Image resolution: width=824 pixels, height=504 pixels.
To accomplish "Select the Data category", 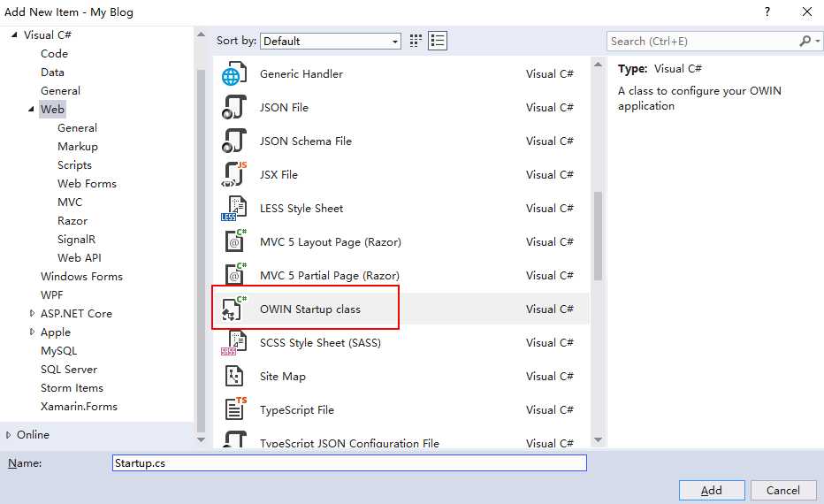I will [x=52, y=72].
